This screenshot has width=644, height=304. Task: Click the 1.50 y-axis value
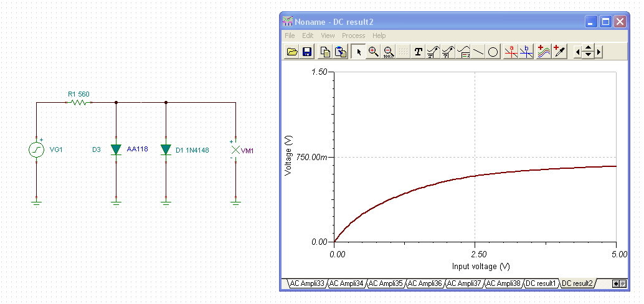point(320,72)
